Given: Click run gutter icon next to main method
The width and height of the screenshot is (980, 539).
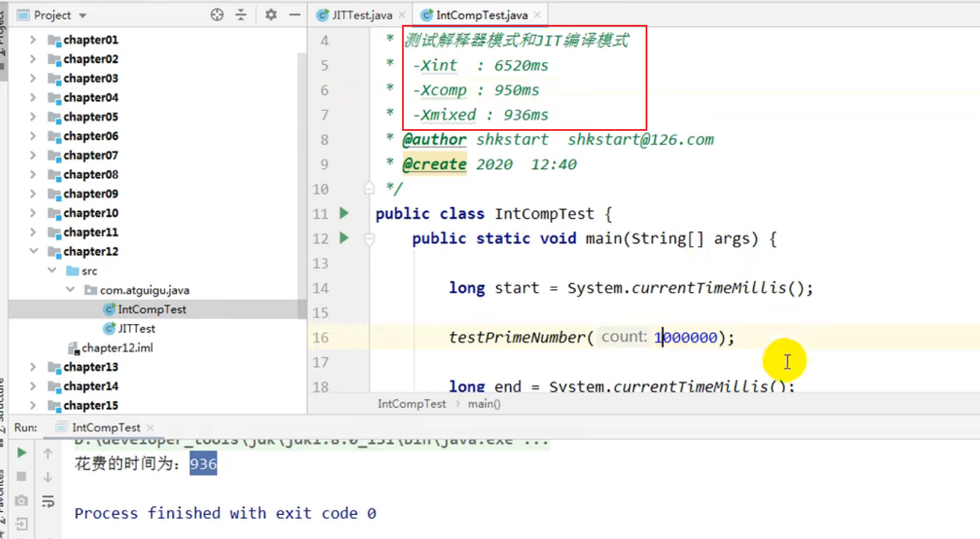Looking at the screenshot, I should point(344,237).
